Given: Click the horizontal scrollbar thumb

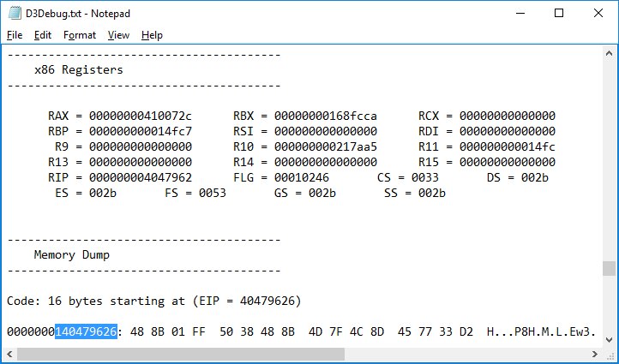Looking at the screenshot, I should point(180,354).
